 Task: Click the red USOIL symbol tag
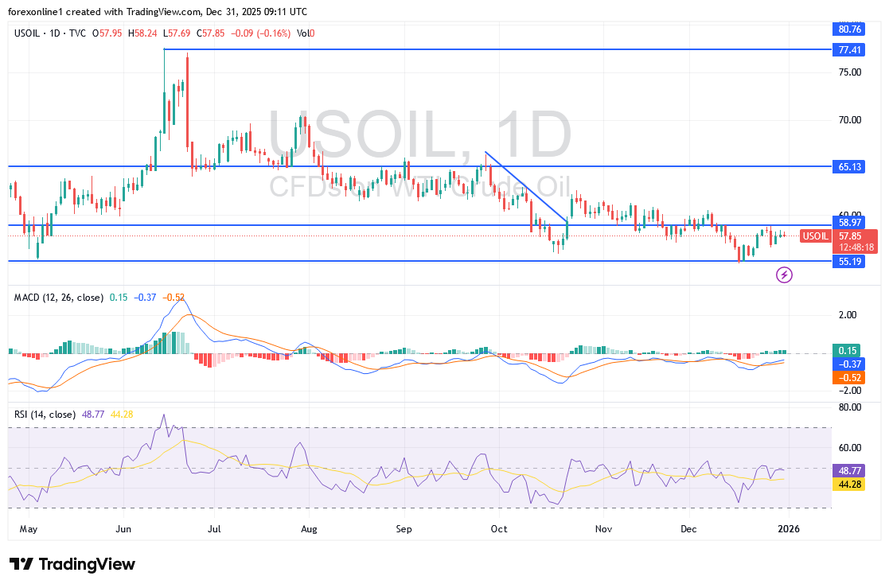click(x=816, y=236)
